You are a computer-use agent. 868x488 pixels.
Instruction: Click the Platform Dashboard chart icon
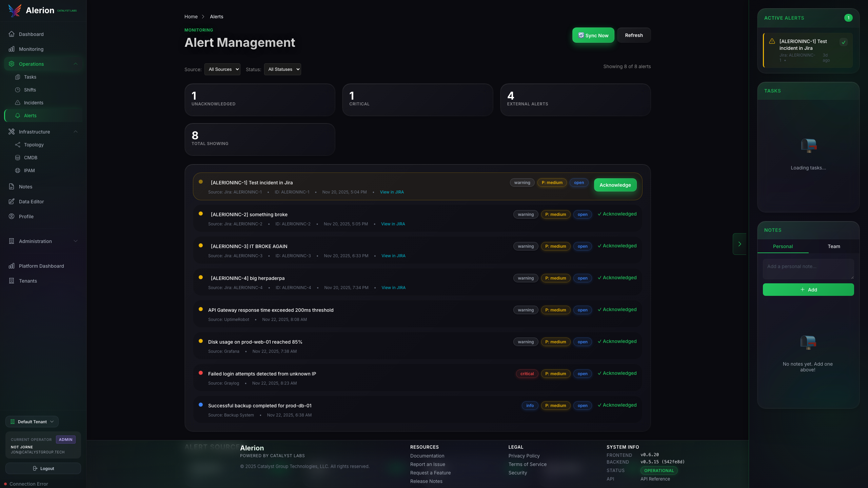12,266
